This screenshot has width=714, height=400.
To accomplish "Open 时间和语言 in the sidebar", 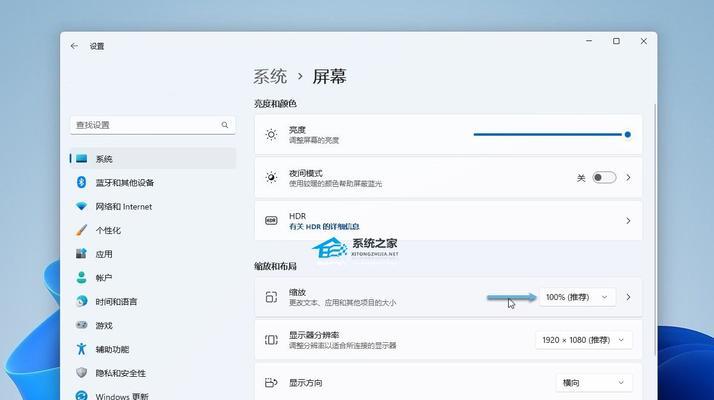I will [x=153, y=301].
